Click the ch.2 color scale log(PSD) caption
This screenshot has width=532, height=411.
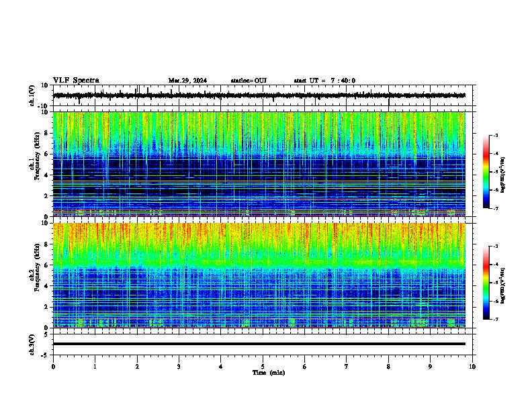[x=503, y=285]
